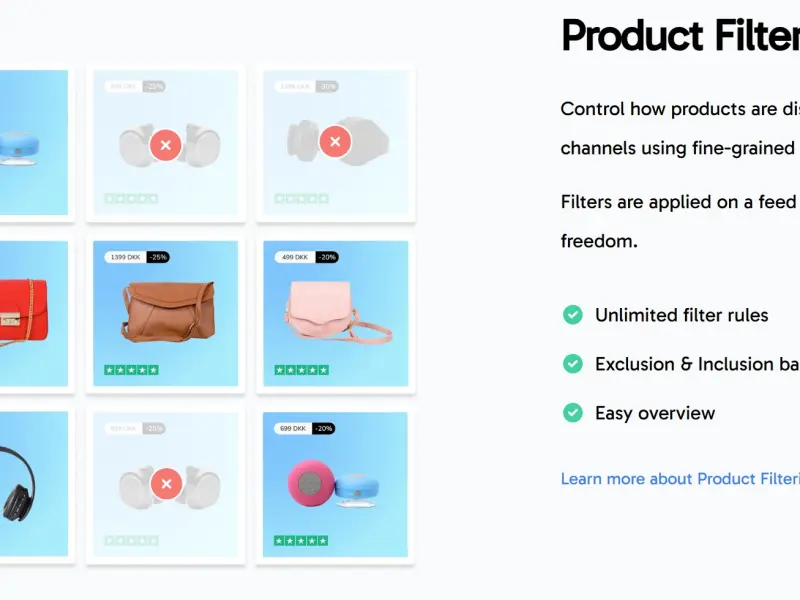Select the pink crossbody bag product card

tap(336, 314)
